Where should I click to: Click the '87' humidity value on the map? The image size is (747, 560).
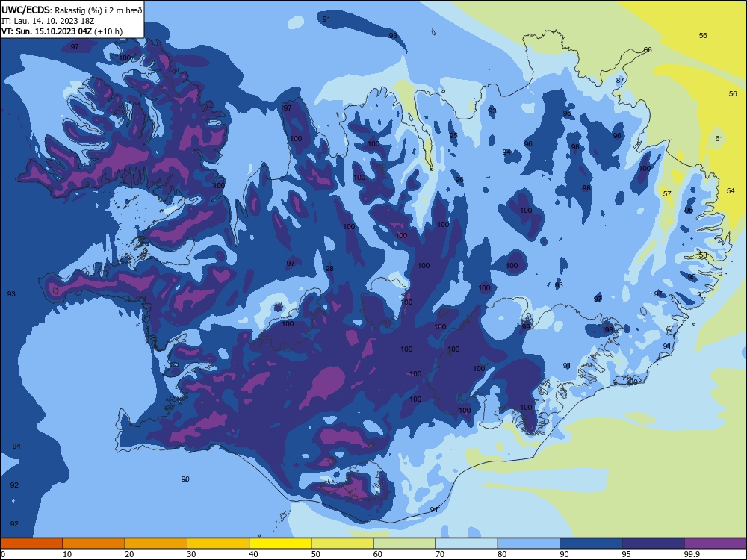point(620,80)
